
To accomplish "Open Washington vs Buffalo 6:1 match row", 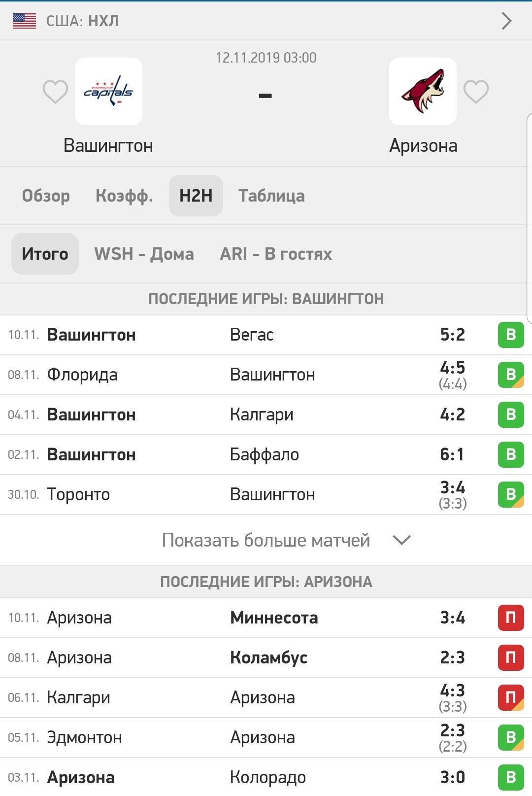I will tap(266, 454).
